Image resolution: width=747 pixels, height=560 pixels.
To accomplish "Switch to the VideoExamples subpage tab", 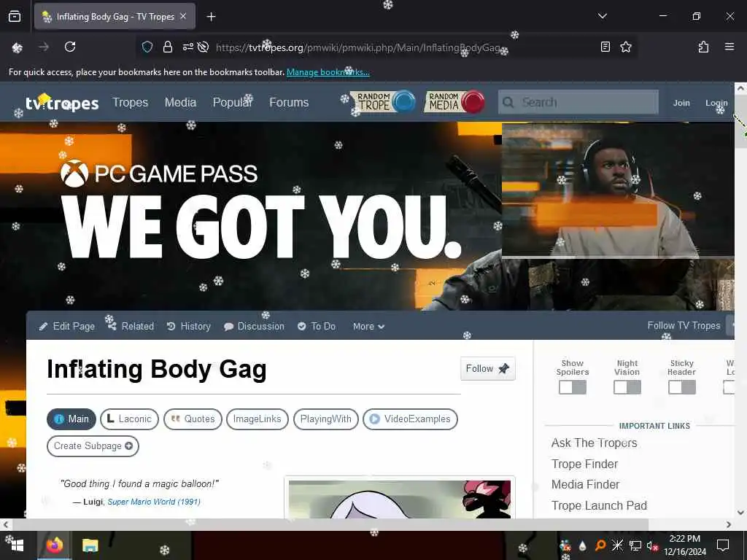I will 410,419.
